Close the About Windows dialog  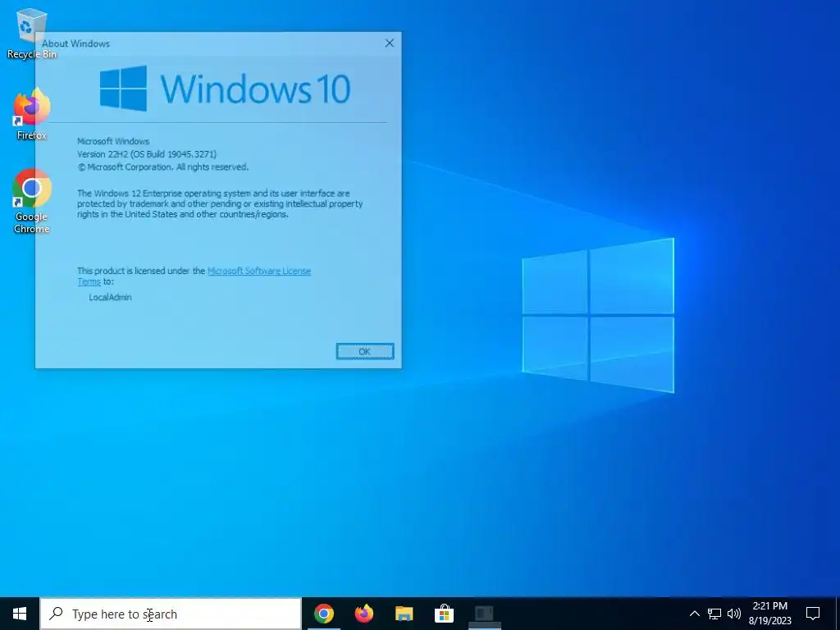coord(390,43)
